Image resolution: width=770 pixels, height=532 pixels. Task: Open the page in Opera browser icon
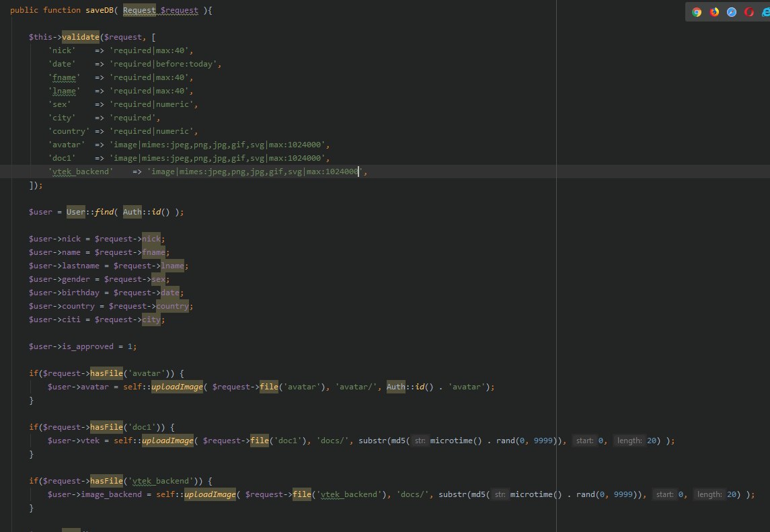749,12
